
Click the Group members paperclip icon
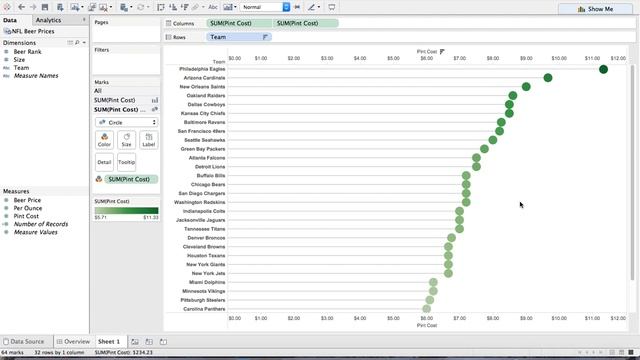click(196, 7)
